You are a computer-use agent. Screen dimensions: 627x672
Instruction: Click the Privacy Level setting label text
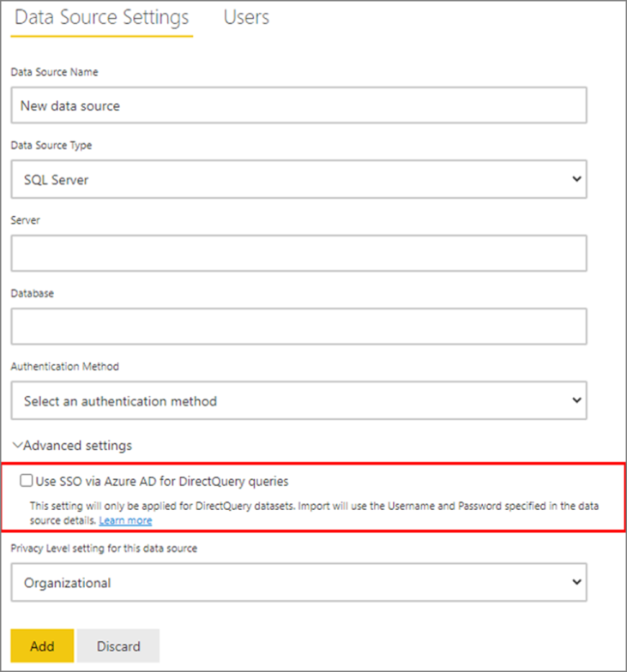point(104,549)
